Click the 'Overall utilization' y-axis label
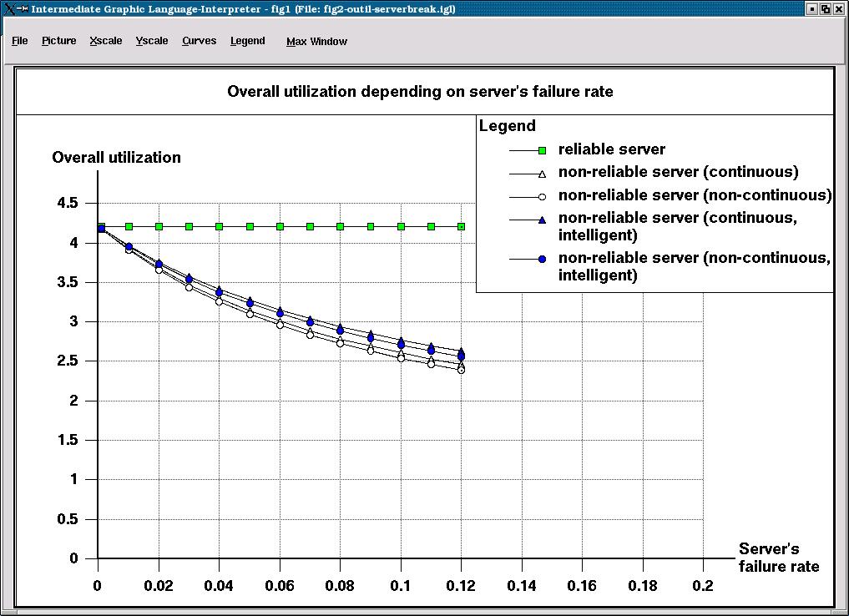This screenshot has height=616, width=849. click(116, 158)
